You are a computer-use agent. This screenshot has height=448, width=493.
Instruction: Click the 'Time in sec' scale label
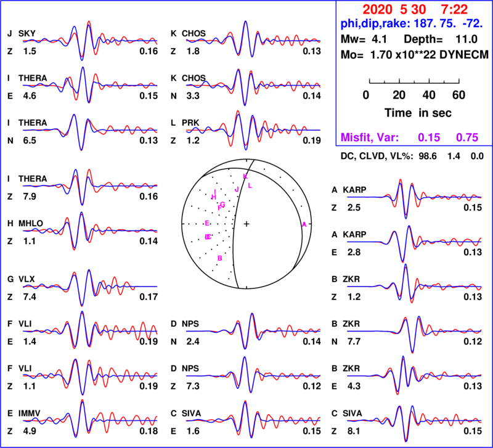418,113
